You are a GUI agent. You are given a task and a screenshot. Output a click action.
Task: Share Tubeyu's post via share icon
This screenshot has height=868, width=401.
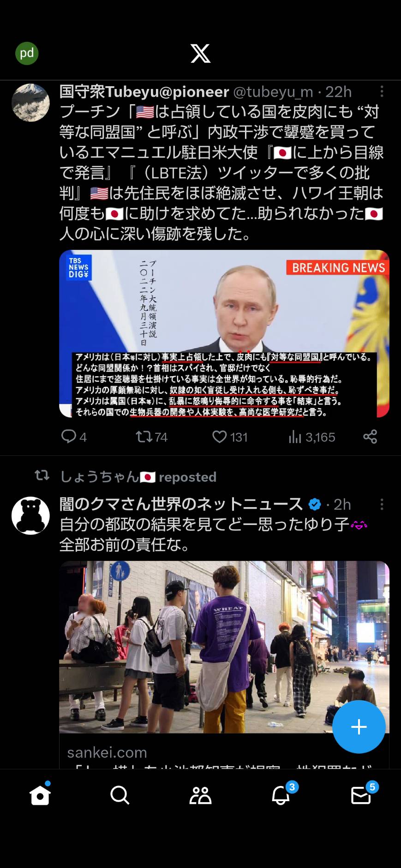(x=370, y=437)
